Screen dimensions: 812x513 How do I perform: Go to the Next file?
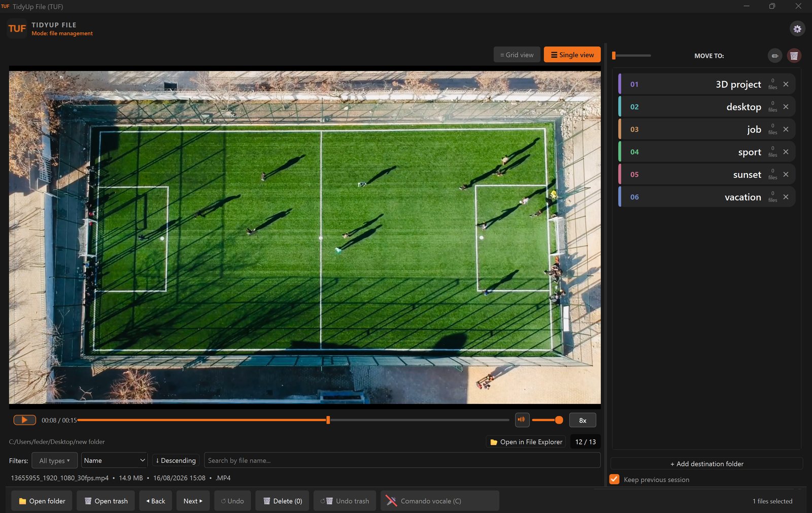(193, 501)
